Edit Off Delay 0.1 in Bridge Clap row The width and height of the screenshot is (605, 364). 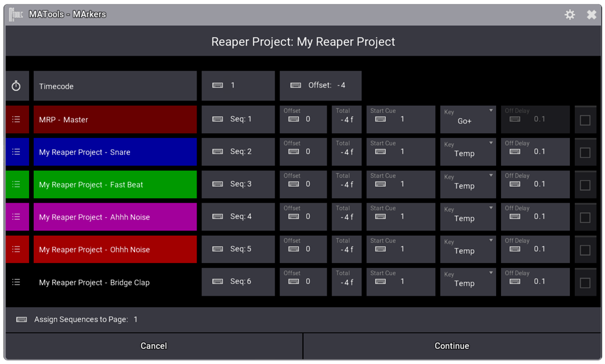535,282
